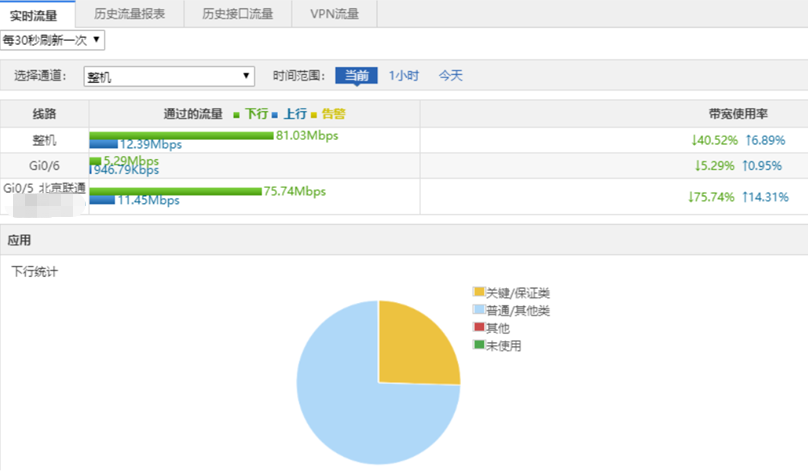Viewport: 808px width, 472px height.
Task: Choose the 1小时 time range link
Action: coord(404,75)
